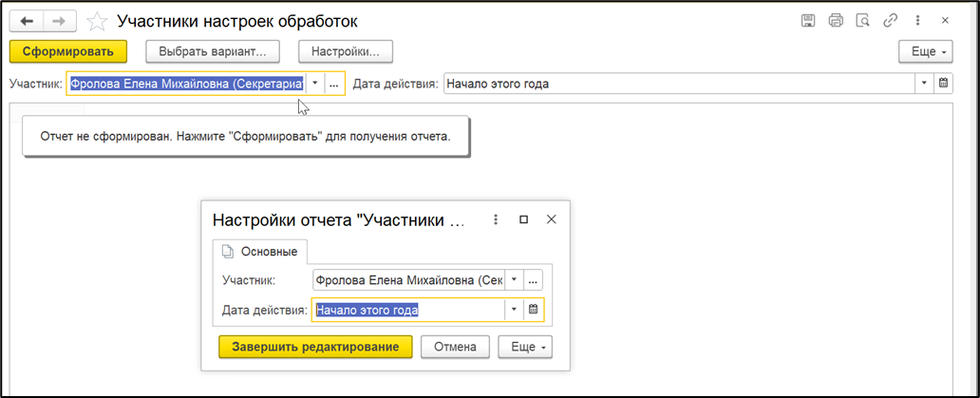Image resolution: width=980 pixels, height=398 pixels.
Task: Expand dialog Участник dropdown arrow
Action: click(x=514, y=280)
